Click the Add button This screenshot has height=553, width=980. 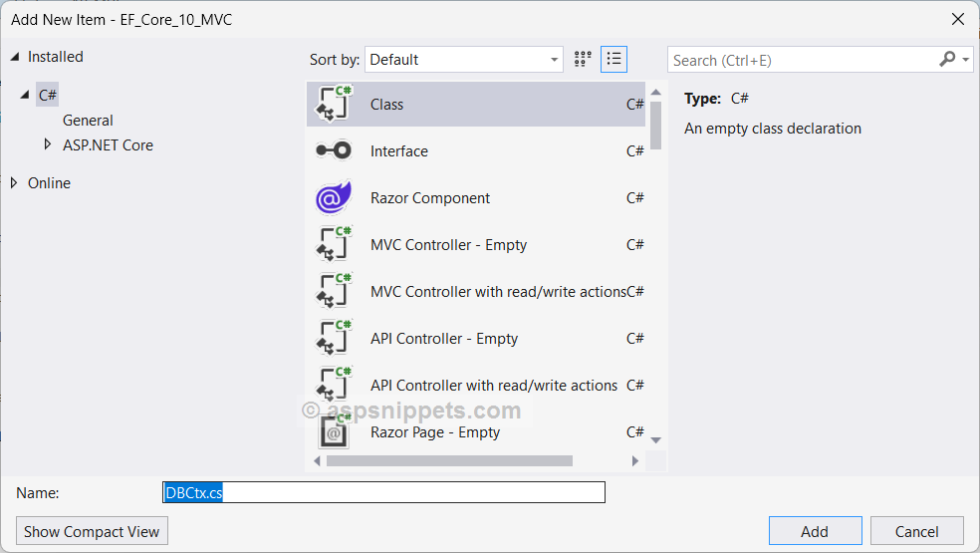click(x=815, y=531)
